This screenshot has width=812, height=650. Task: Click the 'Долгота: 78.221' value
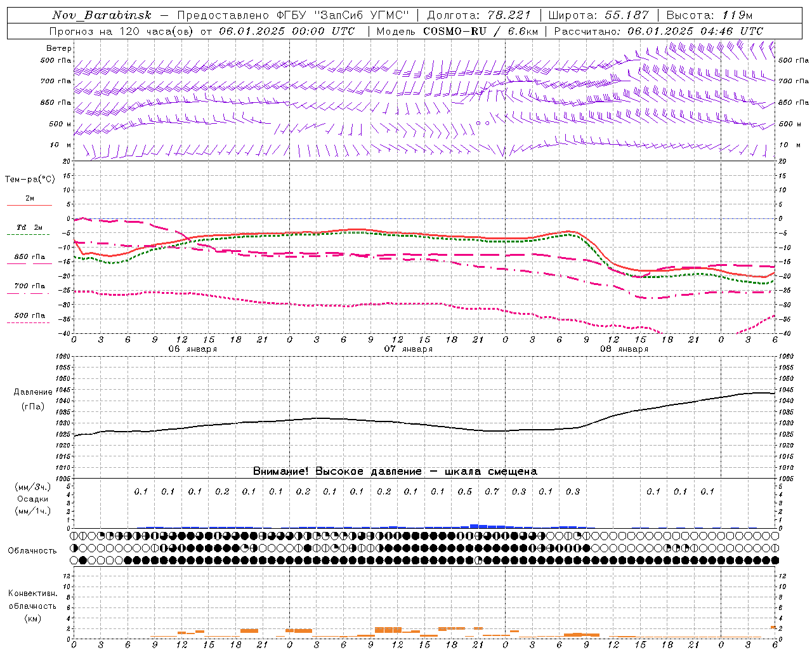point(479,15)
